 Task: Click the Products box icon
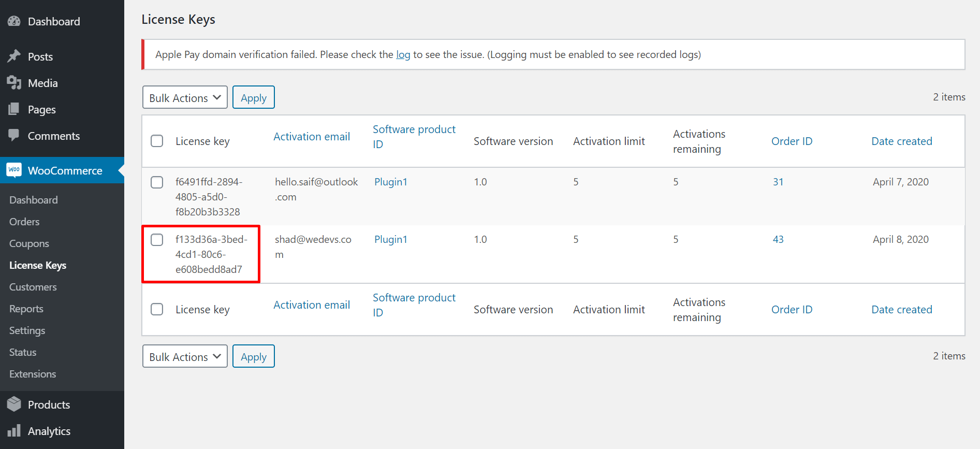[x=14, y=404]
